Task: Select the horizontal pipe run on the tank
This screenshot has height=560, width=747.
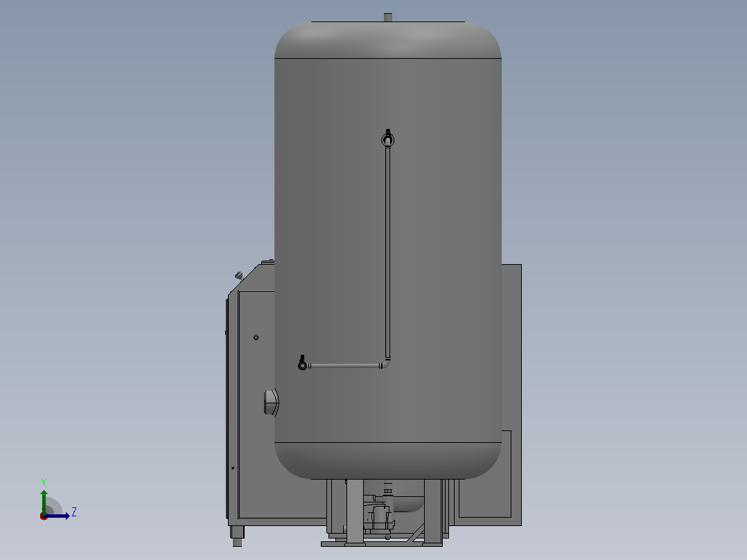Action: [x=344, y=366]
